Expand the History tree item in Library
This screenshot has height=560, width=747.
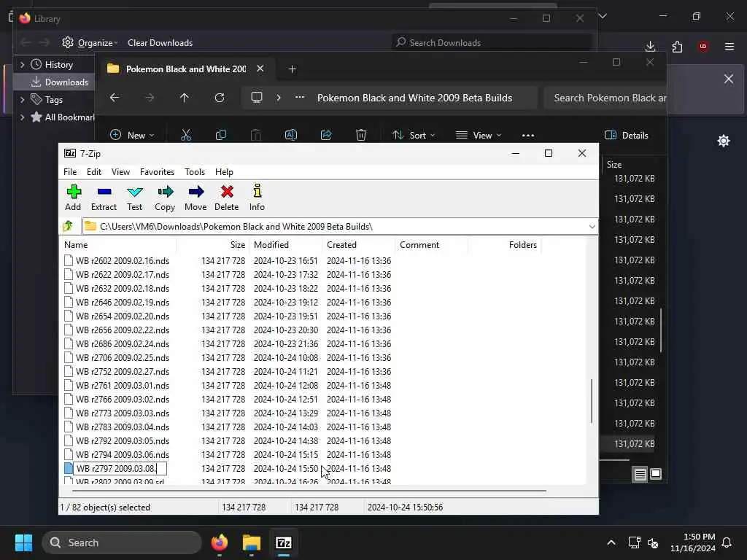pyautogui.click(x=22, y=65)
